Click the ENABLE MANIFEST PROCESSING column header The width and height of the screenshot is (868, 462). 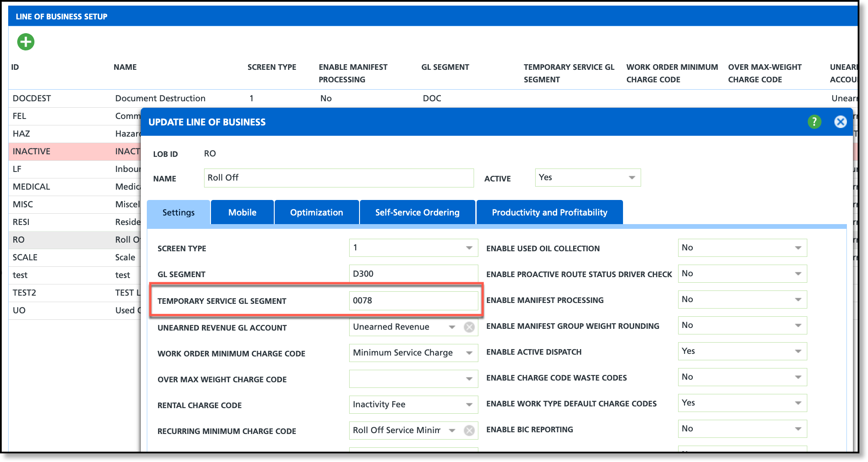(353, 73)
